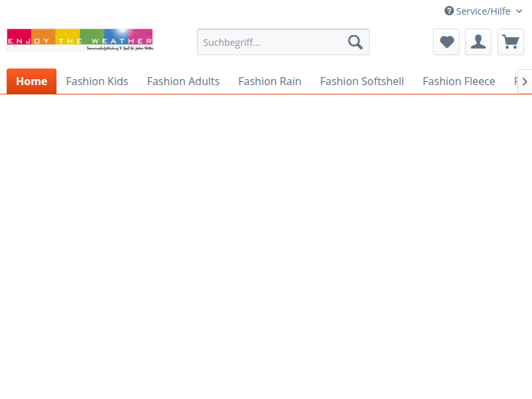Viewport: 532px width, 399px height.
Task: Open the Fashion Kids category
Action: point(97,81)
